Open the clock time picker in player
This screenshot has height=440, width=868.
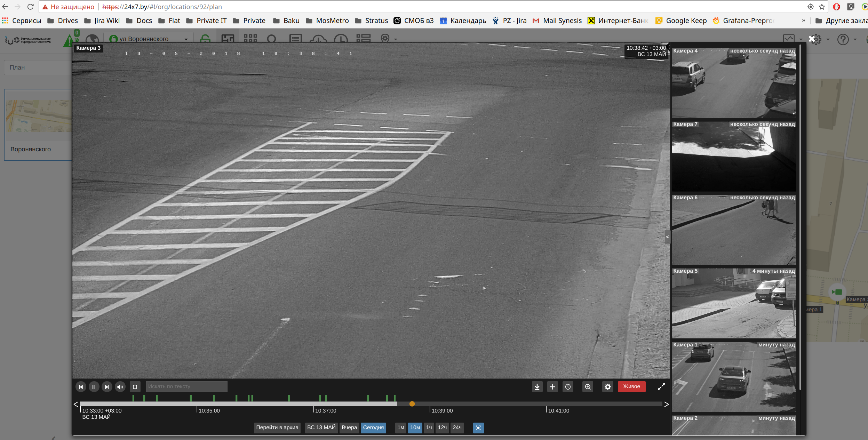568,387
